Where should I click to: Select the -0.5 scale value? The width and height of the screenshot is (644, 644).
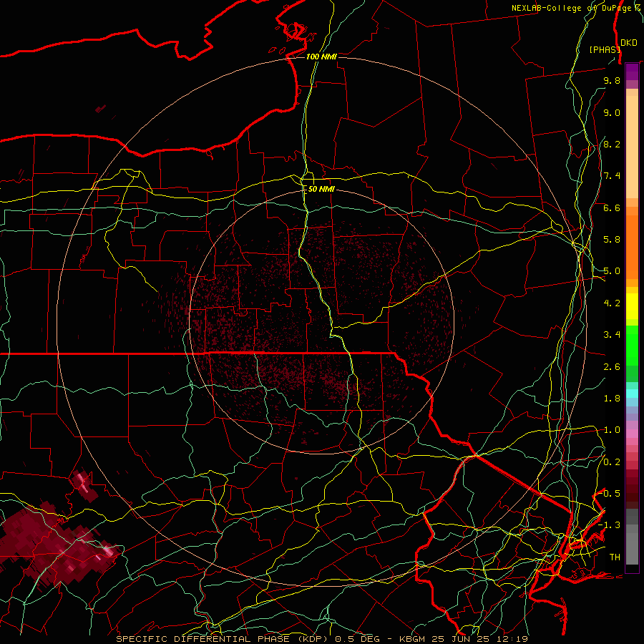[x=610, y=494]
